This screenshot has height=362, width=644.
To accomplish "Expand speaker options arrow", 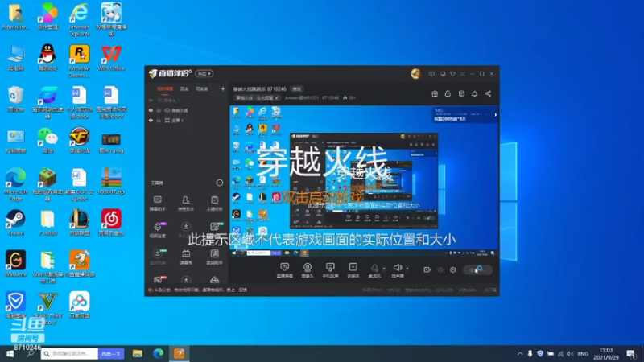I will click(407, 269).
